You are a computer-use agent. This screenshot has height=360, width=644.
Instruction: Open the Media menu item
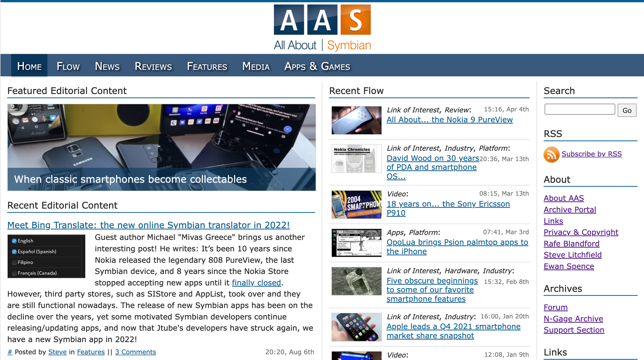(256, 66)
